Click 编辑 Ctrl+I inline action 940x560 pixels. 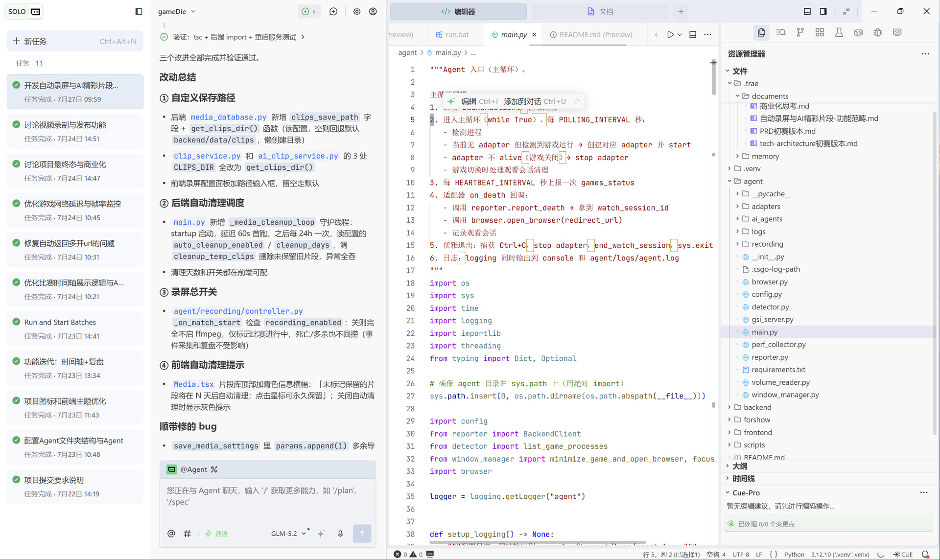[x=479, y=101]
